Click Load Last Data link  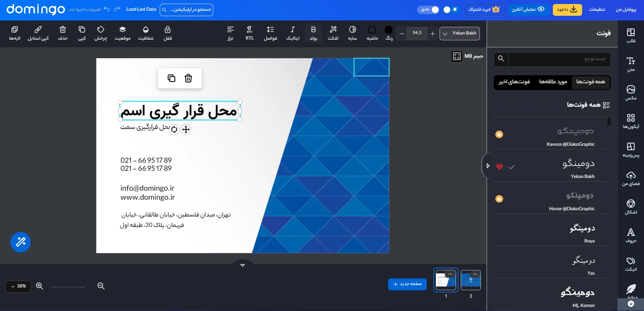141,9
